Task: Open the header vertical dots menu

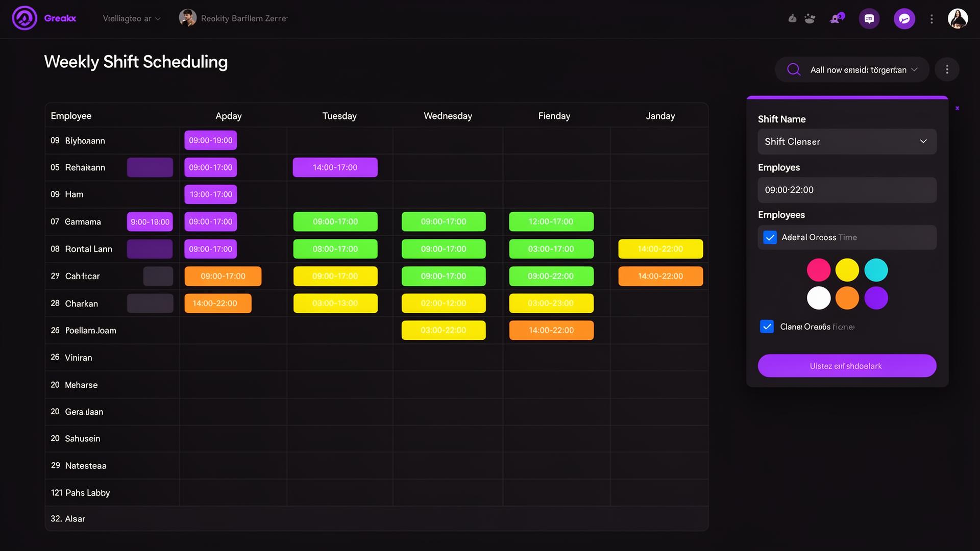Action: point(932,19)
